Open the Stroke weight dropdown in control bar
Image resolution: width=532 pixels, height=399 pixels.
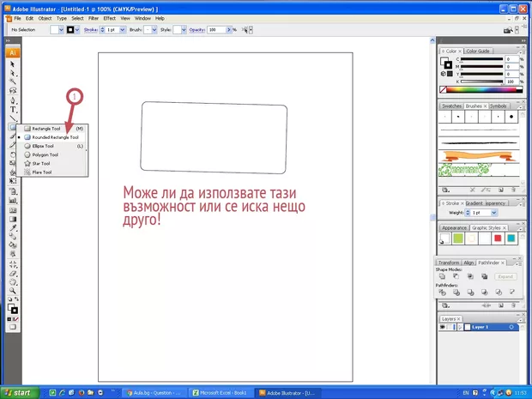click(122, 29)
